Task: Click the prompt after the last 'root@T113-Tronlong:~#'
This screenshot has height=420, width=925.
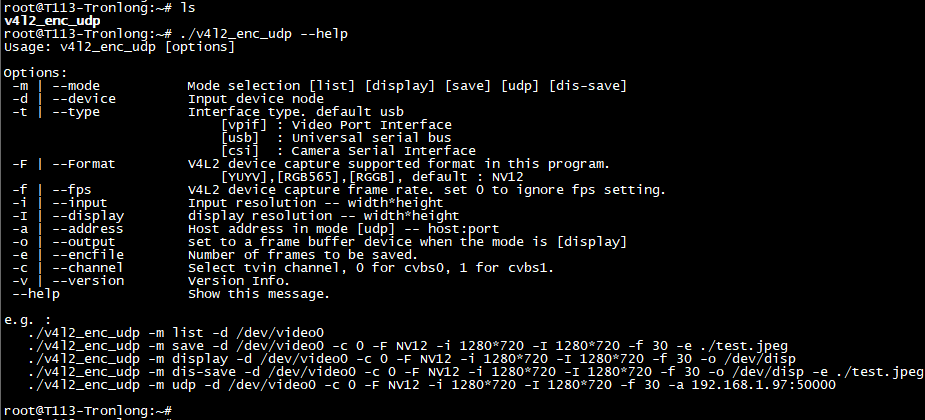Action: click(176, 411)
